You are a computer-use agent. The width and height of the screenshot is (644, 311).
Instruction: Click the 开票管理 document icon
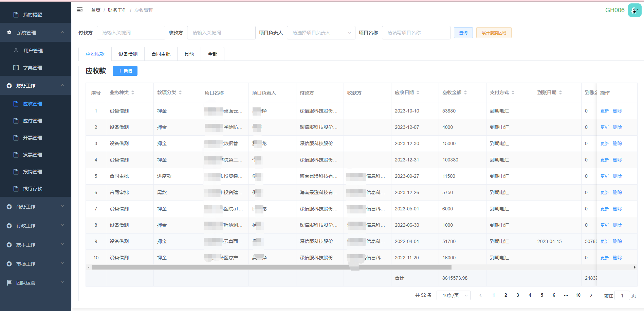point(16,138)
